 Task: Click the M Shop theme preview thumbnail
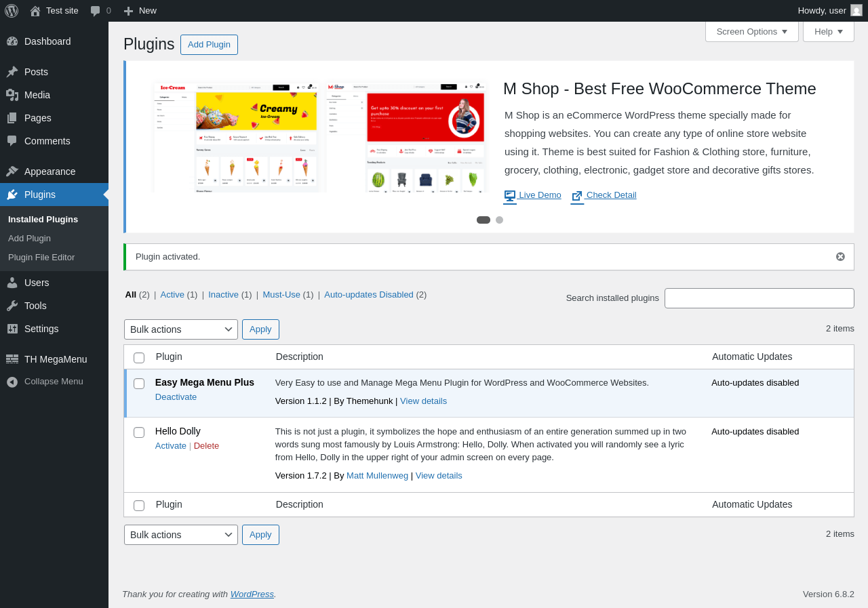click(x=407, y=138)
